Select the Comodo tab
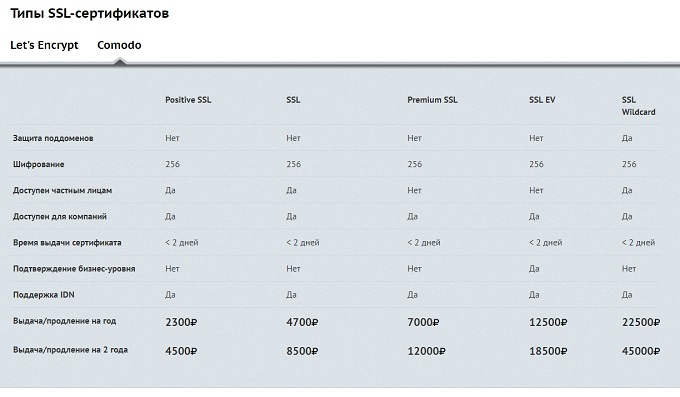680x397 pixels. 119,45
